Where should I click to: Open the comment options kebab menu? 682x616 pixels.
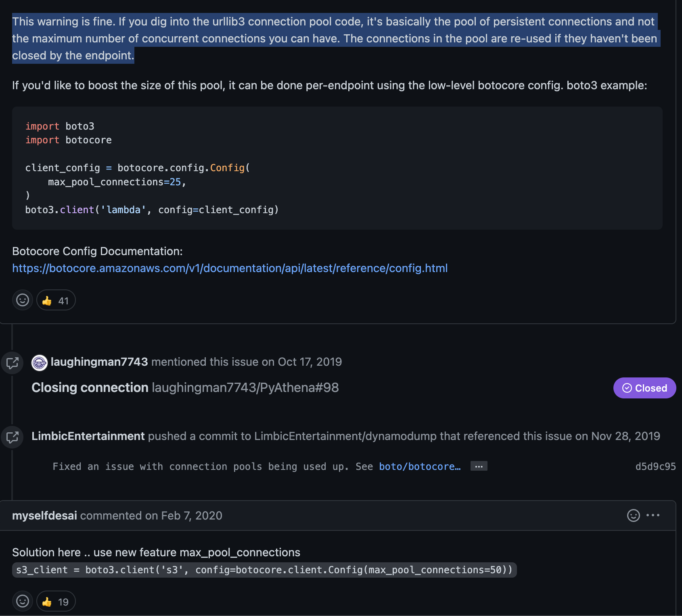point(653,515)
